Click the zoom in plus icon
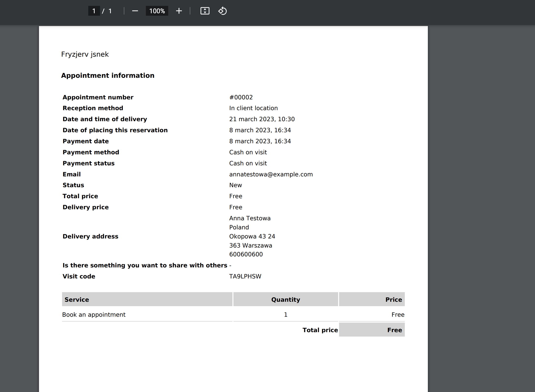Image resolution: width=535 pixels, height=392 pixels. (179, 11)
